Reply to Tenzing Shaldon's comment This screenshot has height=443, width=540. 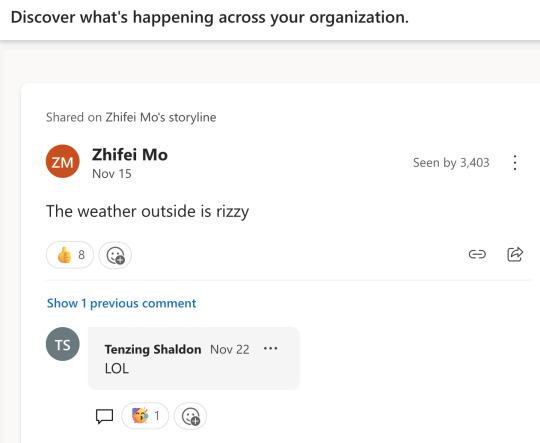click(x=104, y=416)
